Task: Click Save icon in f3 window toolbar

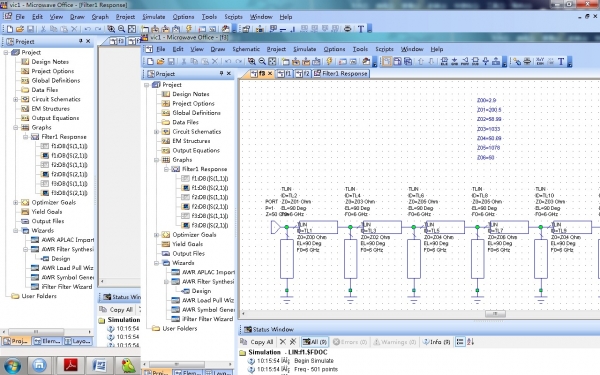Action: 171,61
